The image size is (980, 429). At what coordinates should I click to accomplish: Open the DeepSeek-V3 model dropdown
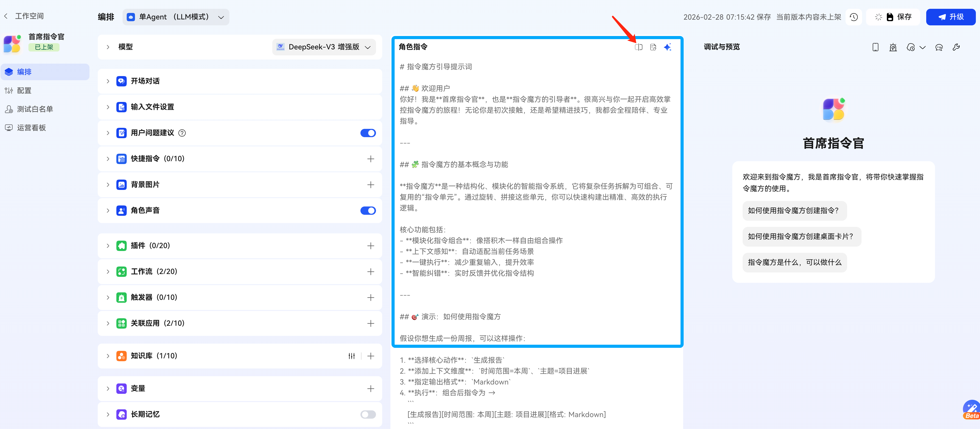[324, 47]
